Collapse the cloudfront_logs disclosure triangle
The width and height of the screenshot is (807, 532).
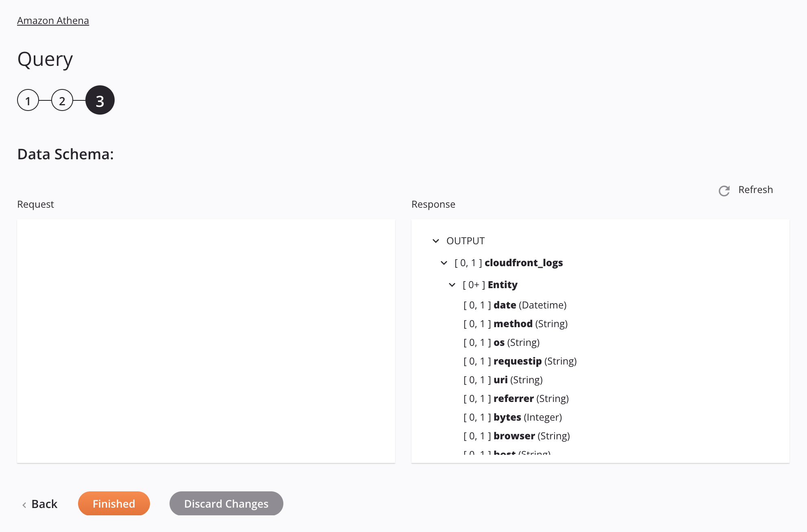click(x=445, y=263)
